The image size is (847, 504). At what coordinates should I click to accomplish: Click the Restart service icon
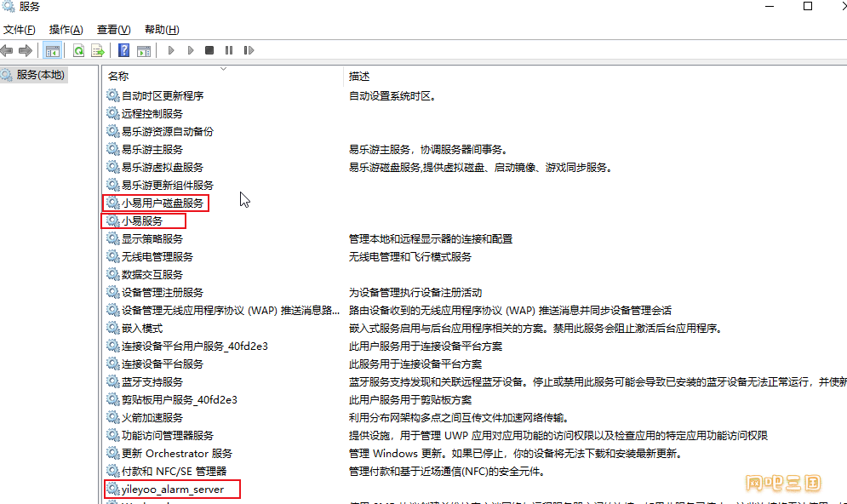click(249, 50)
